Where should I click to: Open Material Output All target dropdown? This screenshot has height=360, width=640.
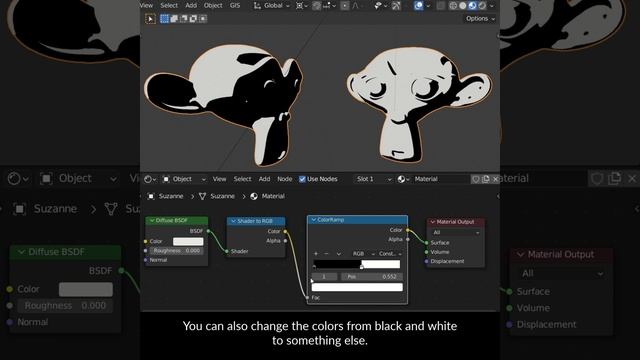pos(456,233)
